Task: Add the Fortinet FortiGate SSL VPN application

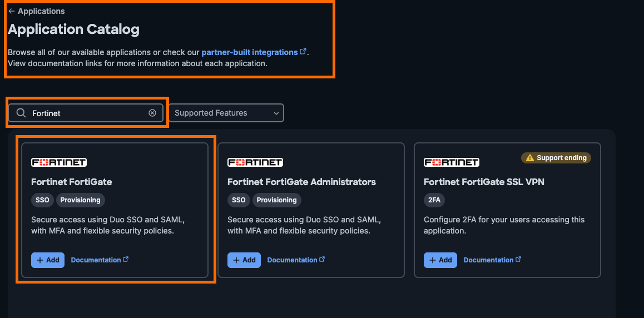Action: (440, 260)
